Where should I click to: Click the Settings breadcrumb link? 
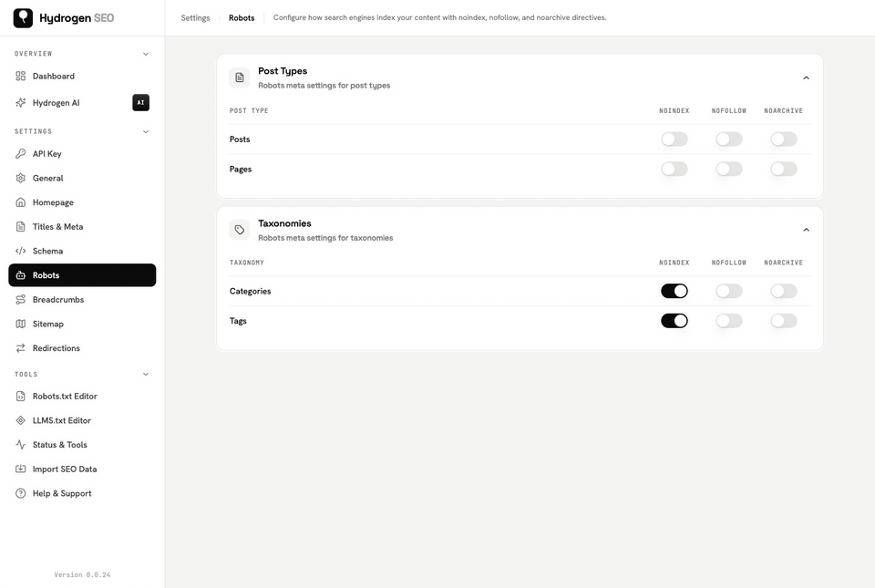(195, 18)
